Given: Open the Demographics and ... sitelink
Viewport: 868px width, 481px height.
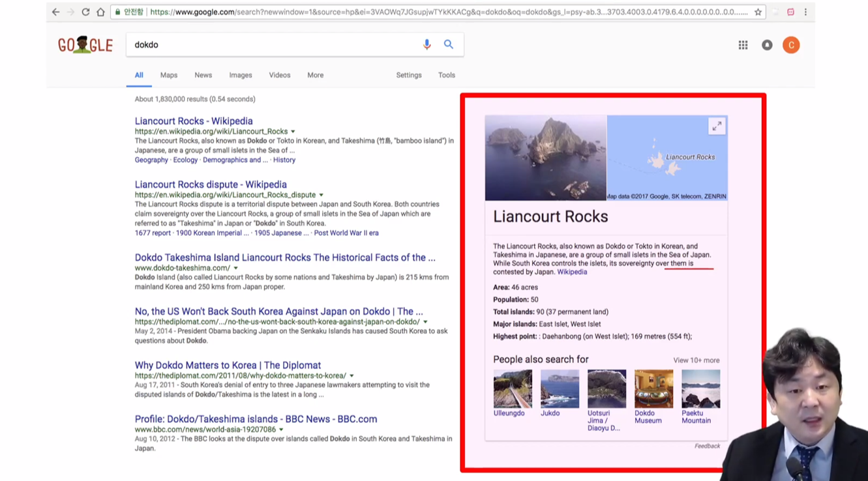Looking at the screenshot, I should click(235, 160).
